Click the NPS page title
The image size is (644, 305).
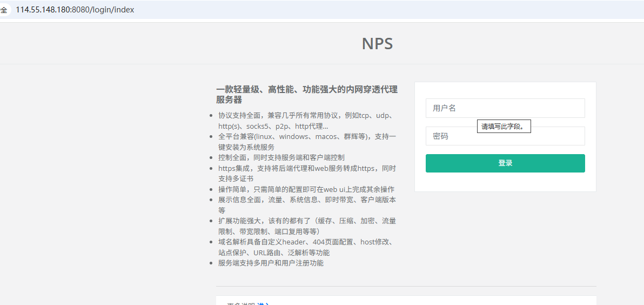pyautogui.click(x=377, y=44)
